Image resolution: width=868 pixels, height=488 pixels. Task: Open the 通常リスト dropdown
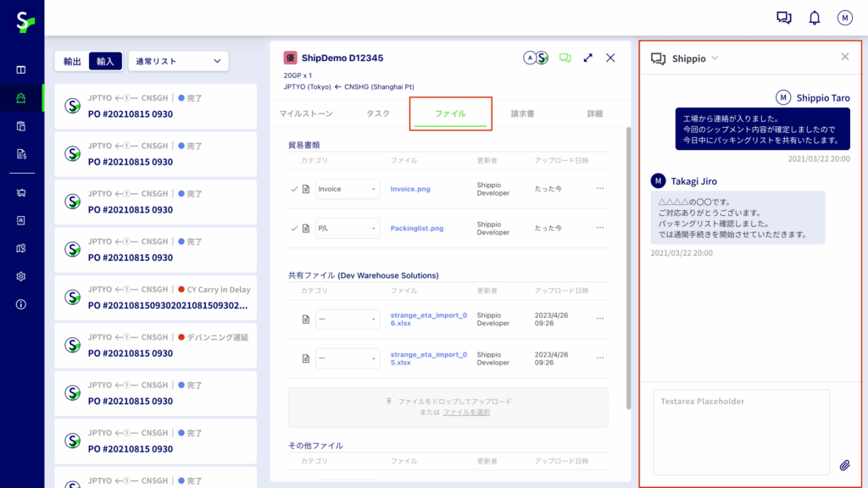point(178,61)
